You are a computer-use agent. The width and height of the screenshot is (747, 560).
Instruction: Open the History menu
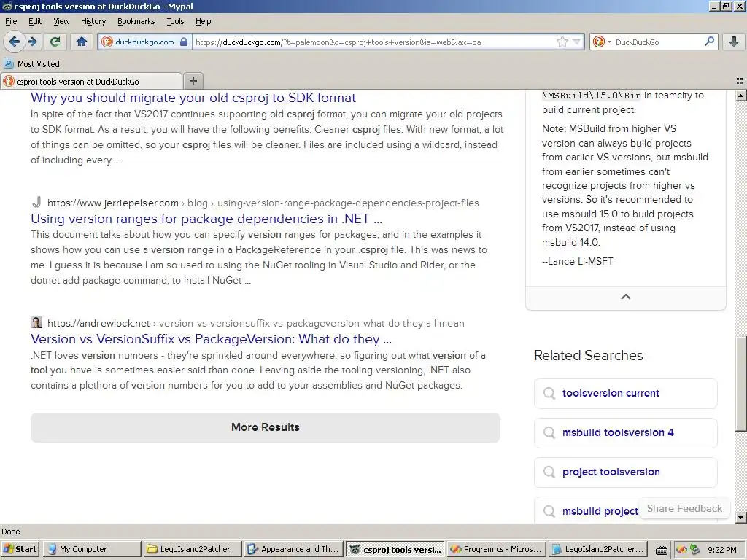pyautogui.click(x=93, y=21)
